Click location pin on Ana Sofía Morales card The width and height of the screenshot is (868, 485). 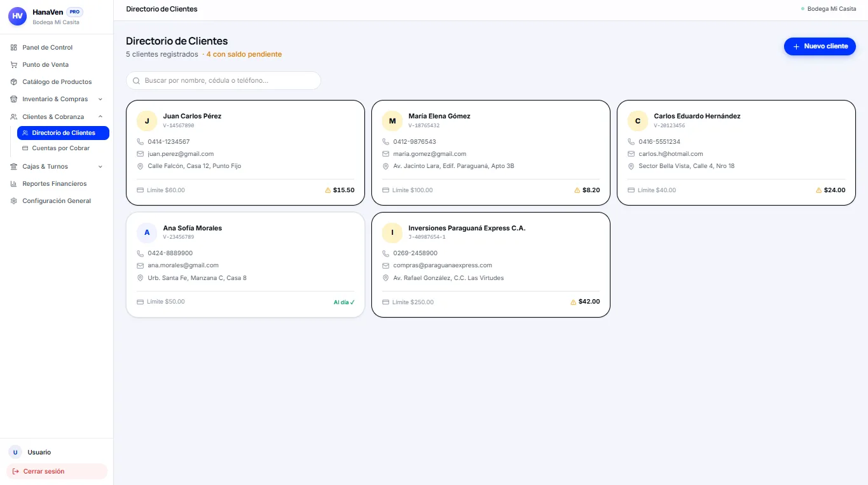(141, 278)
